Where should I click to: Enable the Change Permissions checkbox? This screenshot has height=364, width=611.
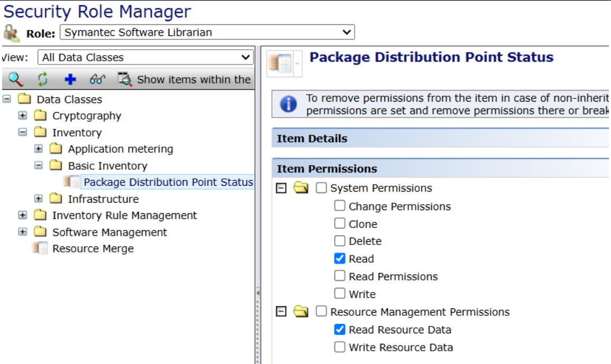340,206
